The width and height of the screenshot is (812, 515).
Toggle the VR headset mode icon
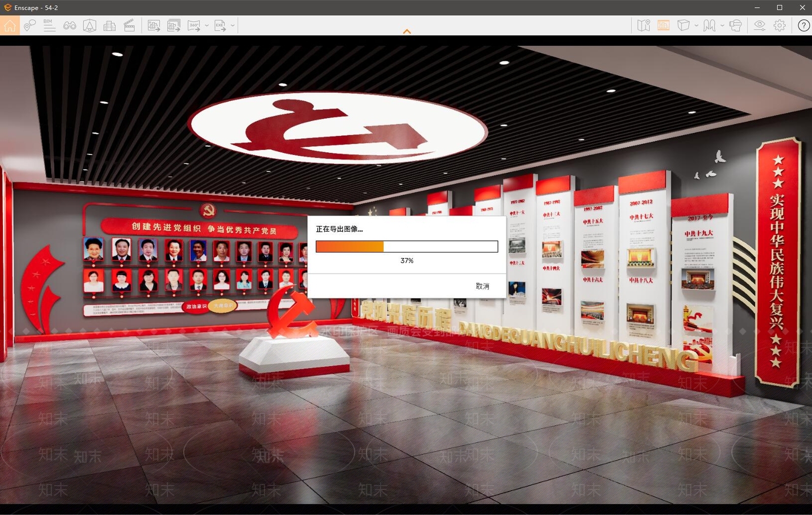tap(735, 25)
